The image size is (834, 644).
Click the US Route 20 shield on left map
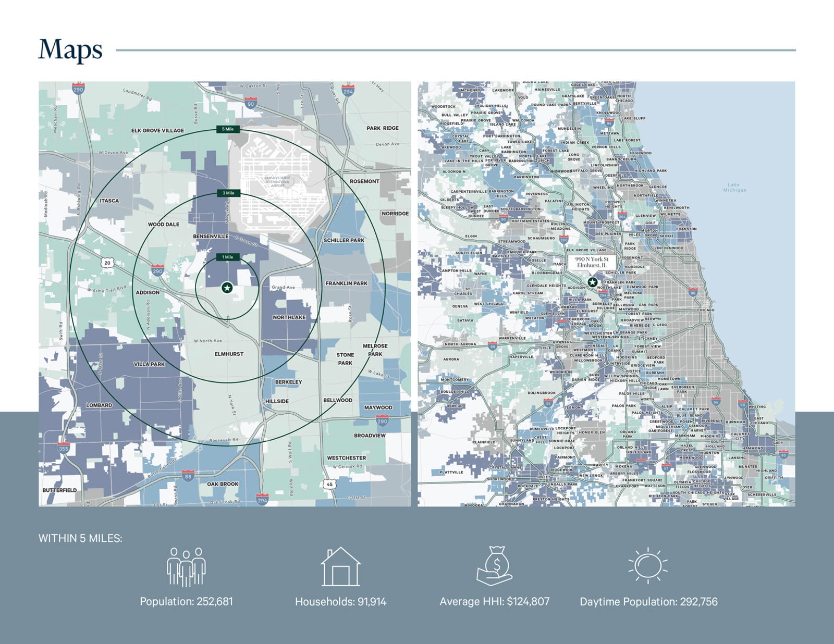coord(107,263)
